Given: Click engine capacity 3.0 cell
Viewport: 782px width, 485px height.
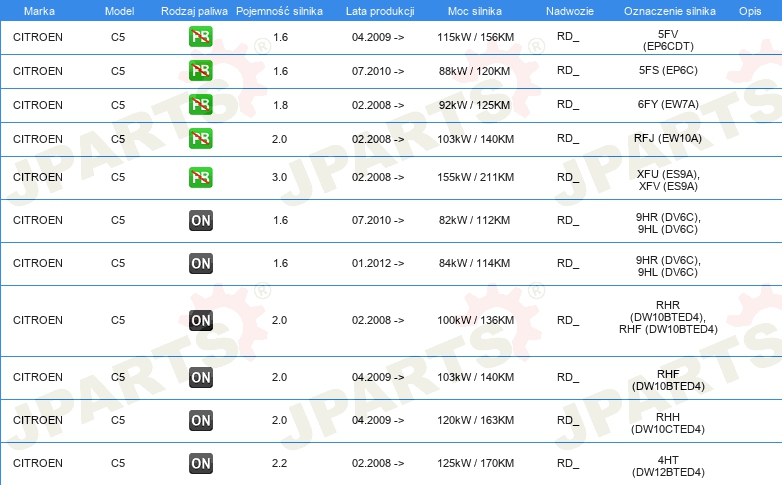Looking at the screenshot, I should 279,177.
